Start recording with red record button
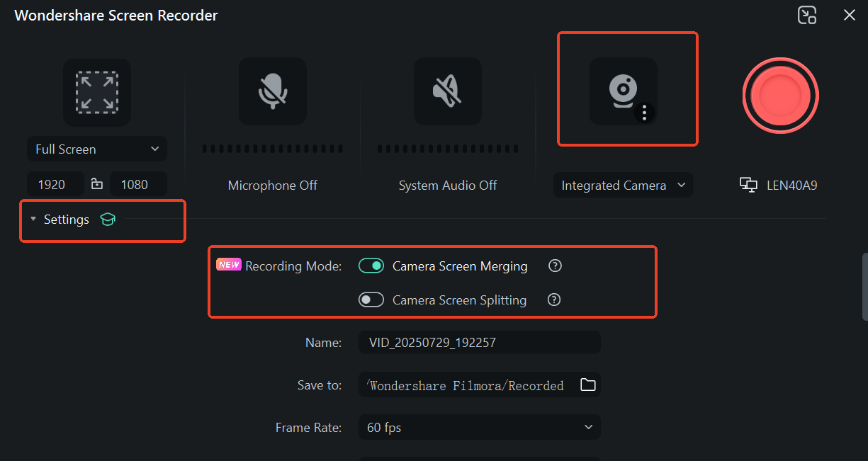This screenshot has width=868, height=461. (780, 95)
